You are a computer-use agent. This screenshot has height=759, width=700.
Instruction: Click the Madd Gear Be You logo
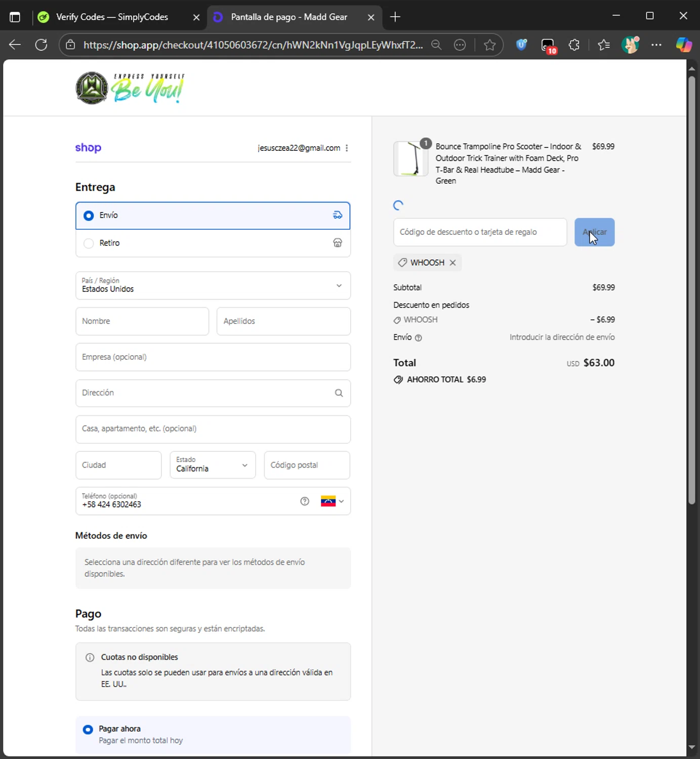130,88
